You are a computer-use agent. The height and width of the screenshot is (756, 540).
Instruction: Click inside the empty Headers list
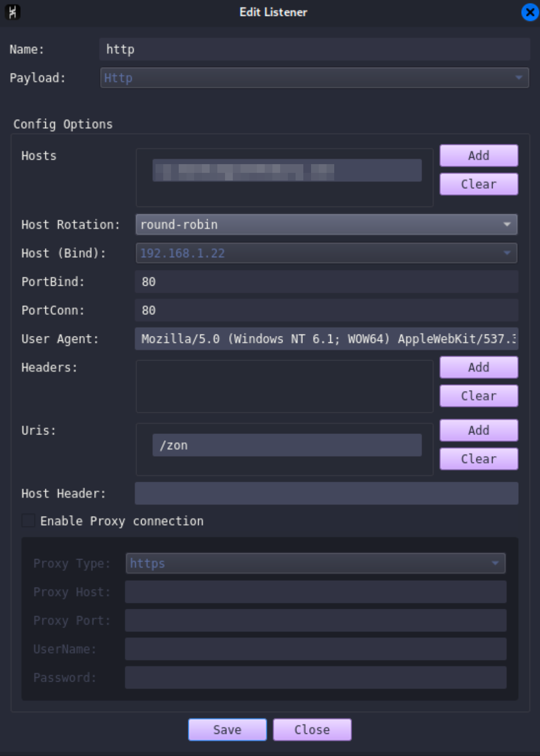[x=284, y=386]
